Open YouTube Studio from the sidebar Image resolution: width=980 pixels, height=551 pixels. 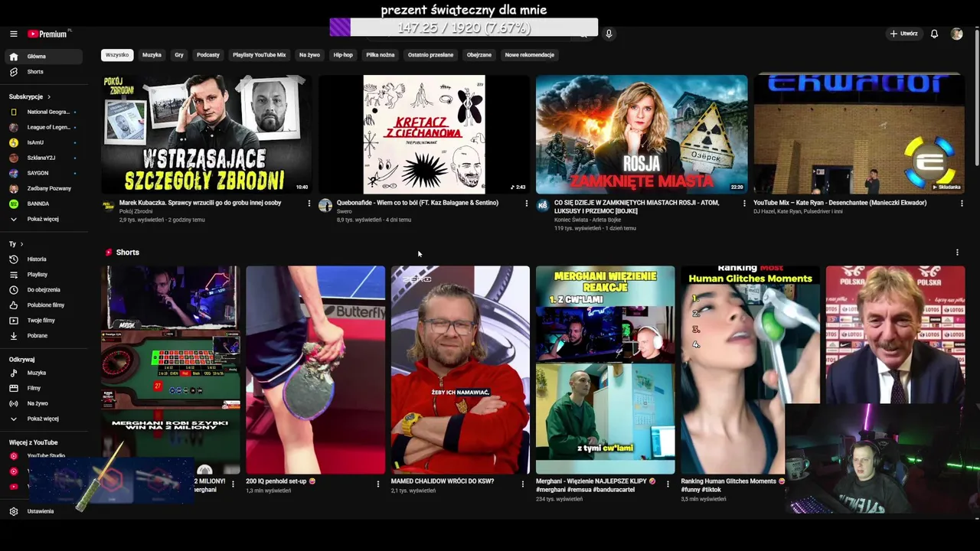coord(44,456)
